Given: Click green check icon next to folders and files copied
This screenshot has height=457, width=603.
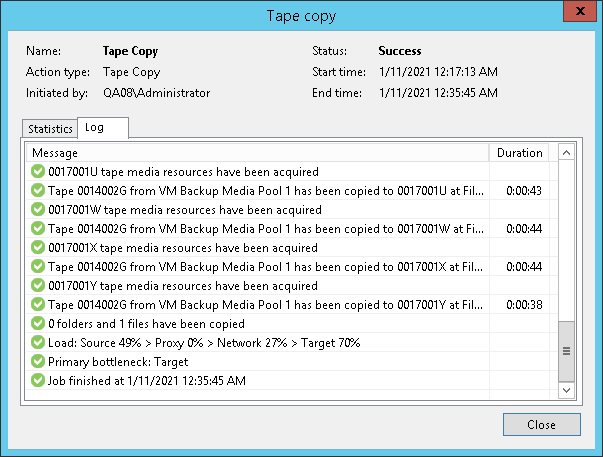Looking at the screenshot, I should click(x=38, y=324).
